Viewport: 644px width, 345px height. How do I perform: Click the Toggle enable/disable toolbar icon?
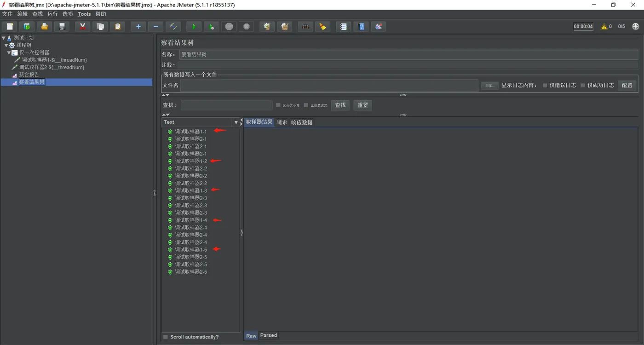173,27
